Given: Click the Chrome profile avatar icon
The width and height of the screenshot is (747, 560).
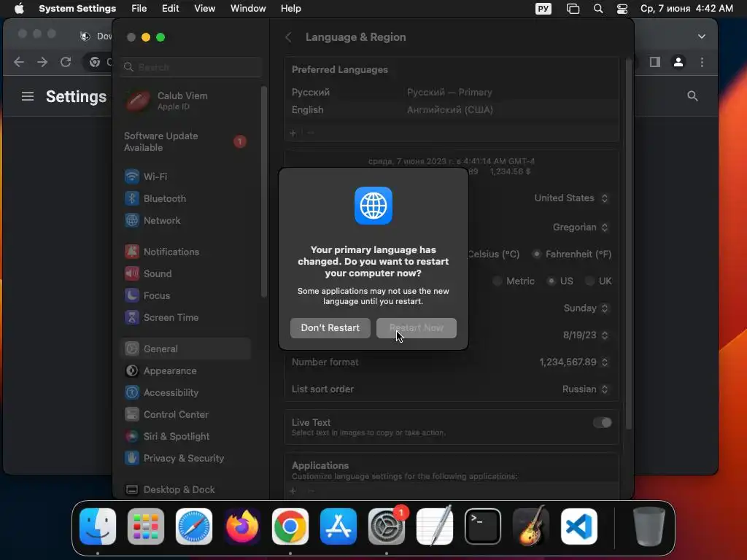Looking at the screenshot, I should point(678,62).
